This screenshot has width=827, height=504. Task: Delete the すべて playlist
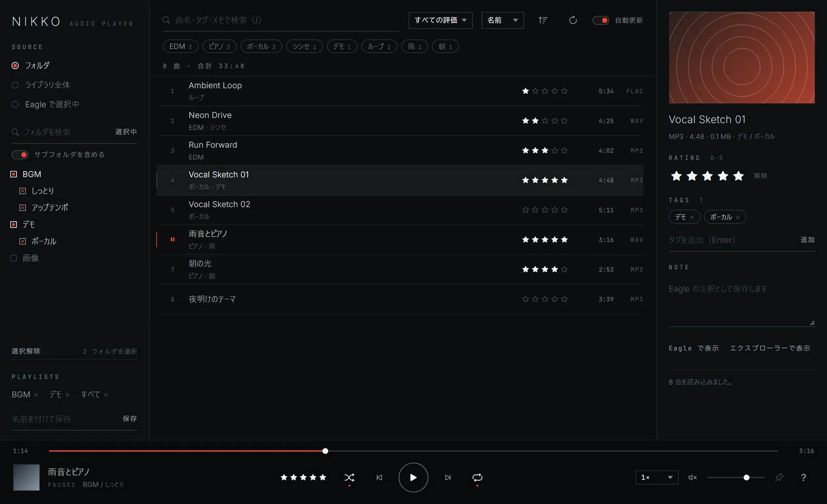click(x=105, y=395)
